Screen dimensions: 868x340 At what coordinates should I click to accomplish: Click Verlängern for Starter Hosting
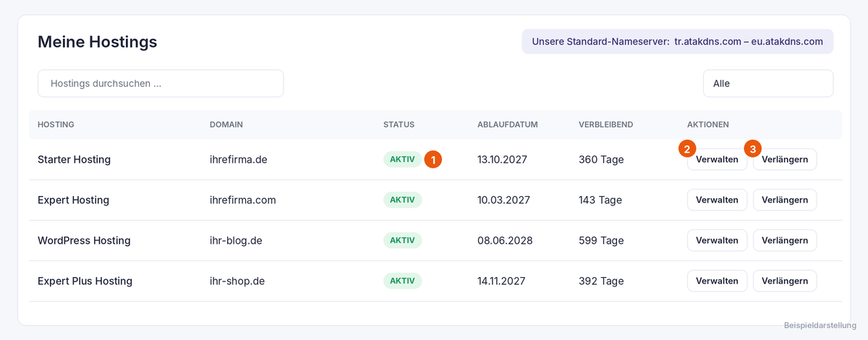click(785, 159)
